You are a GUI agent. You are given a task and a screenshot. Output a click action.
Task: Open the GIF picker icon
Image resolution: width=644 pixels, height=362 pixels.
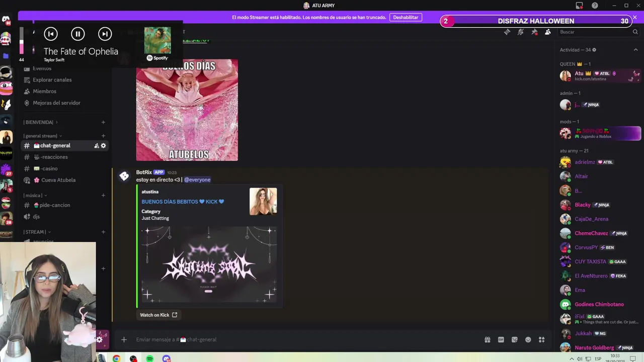501,340
